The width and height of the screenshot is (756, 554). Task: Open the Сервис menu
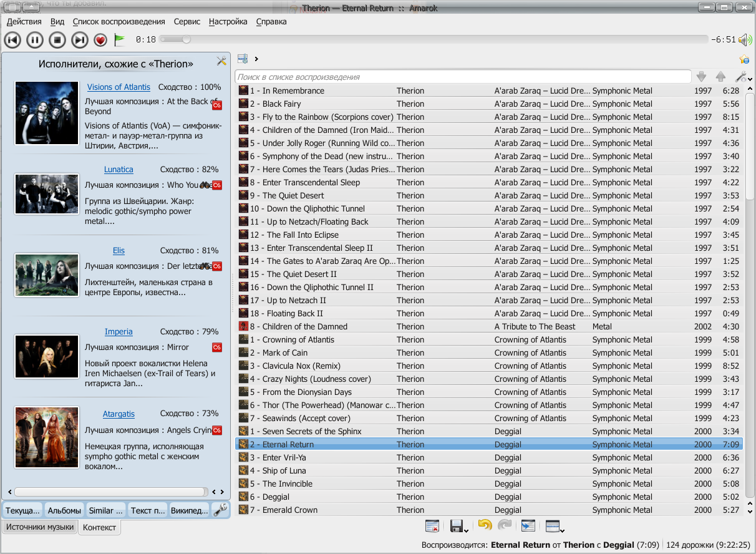click(187, 21)
